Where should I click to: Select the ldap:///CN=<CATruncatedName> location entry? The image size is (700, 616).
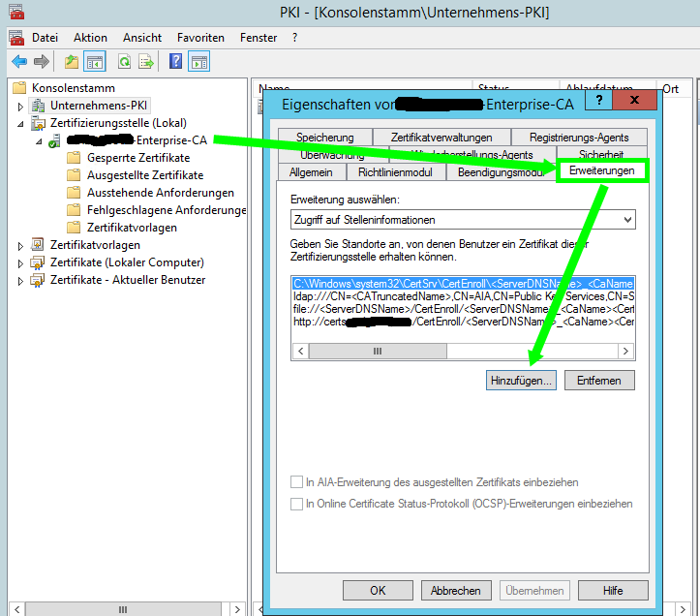coord(464,296)
